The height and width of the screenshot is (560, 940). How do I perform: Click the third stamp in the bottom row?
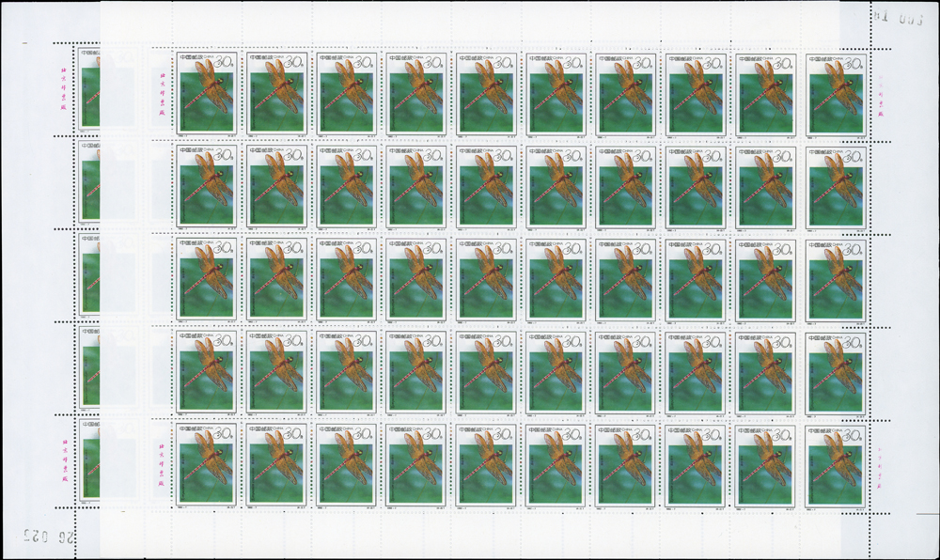(x=346, y=462)
